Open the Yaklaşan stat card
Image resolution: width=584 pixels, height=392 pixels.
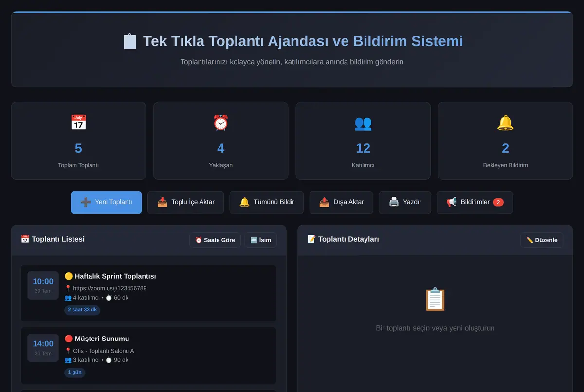(x=220, y=141)
